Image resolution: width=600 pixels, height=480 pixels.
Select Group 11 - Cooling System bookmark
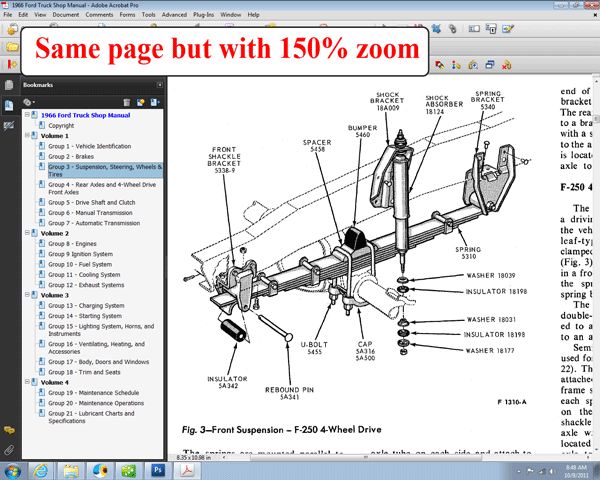tap(84, 275)
